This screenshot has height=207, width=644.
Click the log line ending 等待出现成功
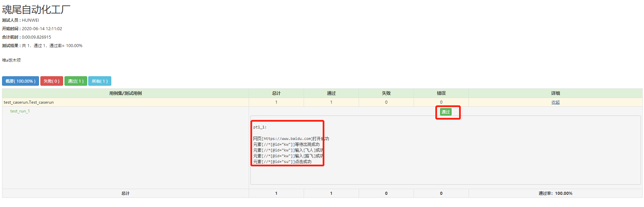click(286, 144)
